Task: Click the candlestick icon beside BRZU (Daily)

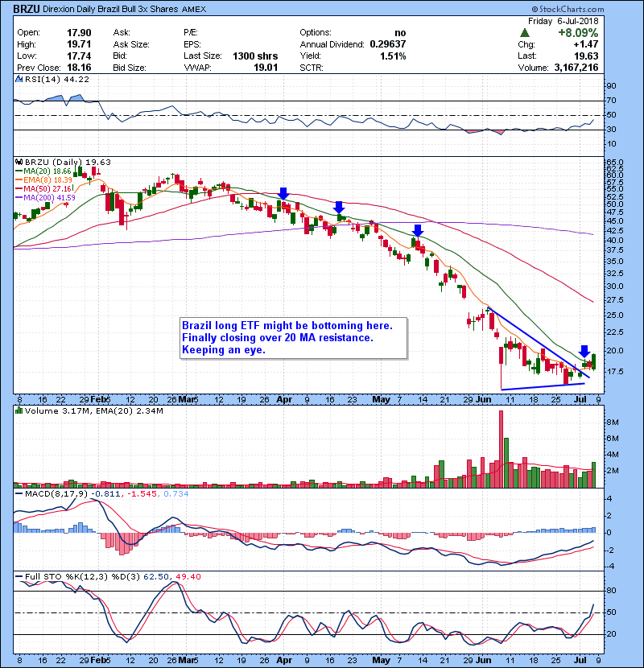Action: coord(19,163)
